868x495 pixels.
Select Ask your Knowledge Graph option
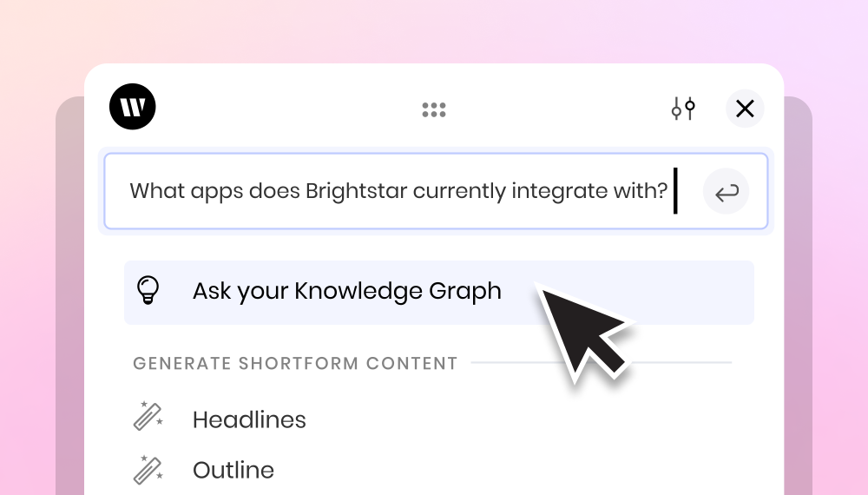[x=439, y=293]
